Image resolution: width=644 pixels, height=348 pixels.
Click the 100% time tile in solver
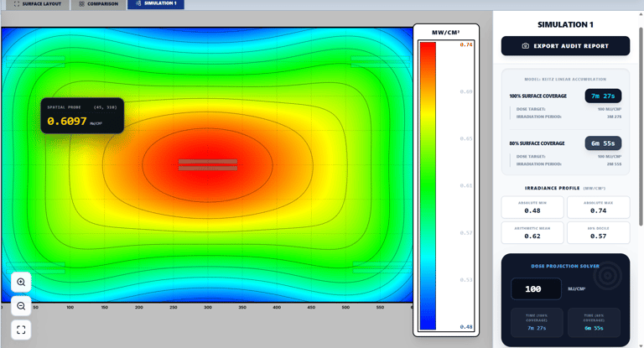tap(537, 323)
